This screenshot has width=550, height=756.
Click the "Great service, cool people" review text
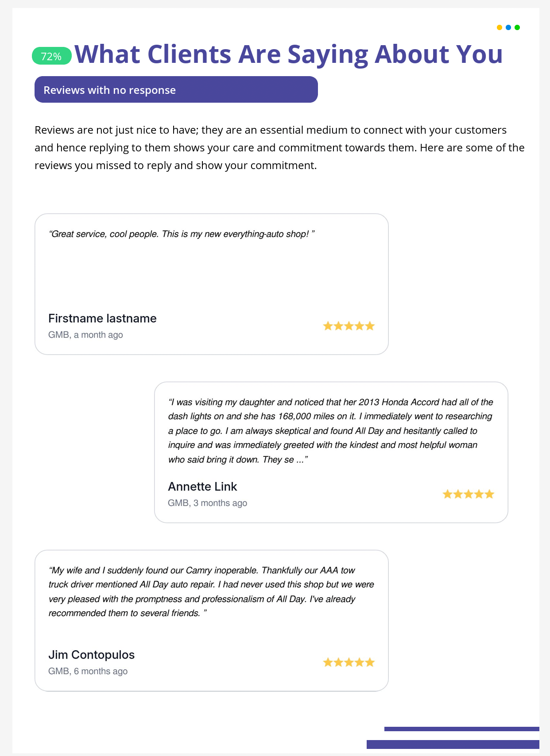coord(181,234)
